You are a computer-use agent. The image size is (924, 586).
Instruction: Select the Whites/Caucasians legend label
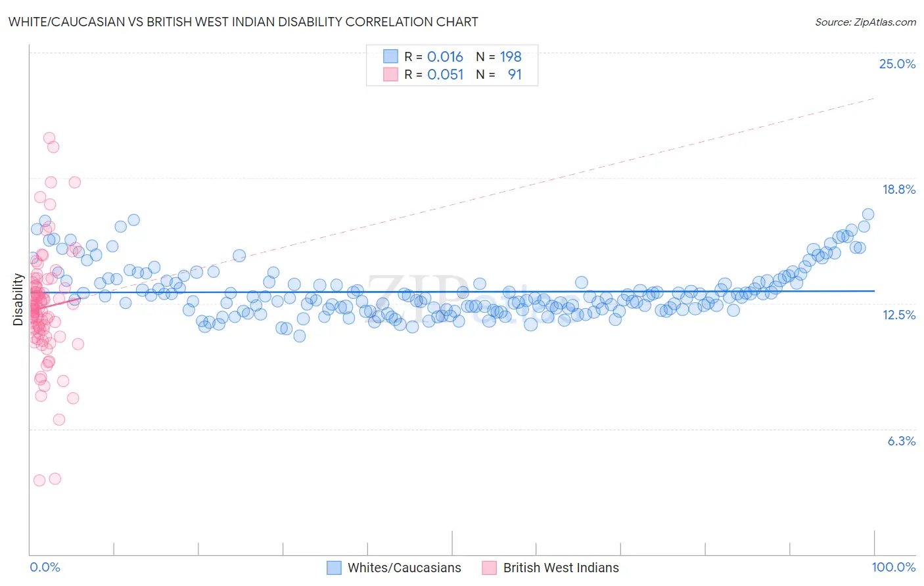404,568
